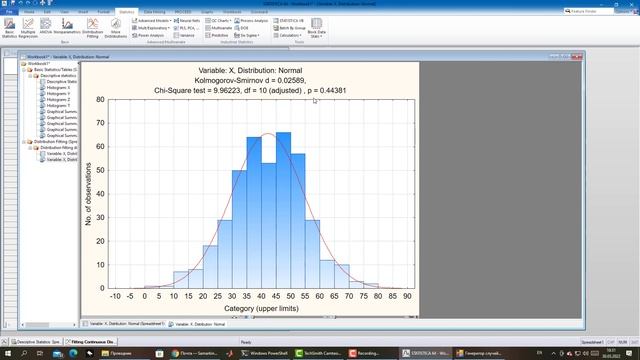The height and width of the screenshot is (360, 640).
Task: Open the More Distributions tool
Action: pyautogui.click(x=116, y=28)
